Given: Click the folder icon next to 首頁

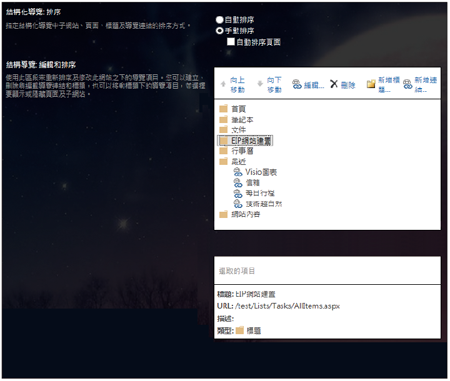Looking at the screenshot, I should click(x=223, y=109).
